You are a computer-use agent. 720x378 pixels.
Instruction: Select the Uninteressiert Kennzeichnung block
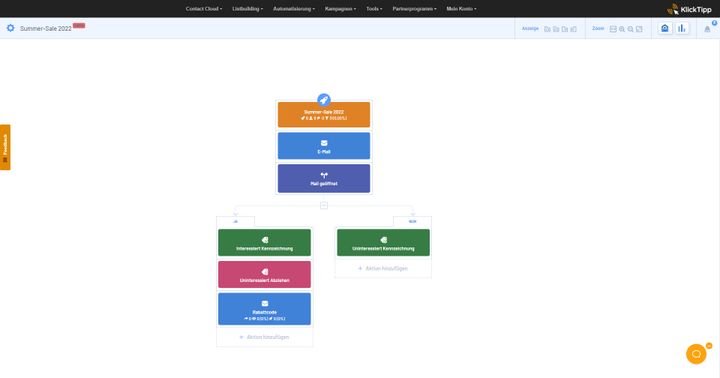pyautogui.click(x=383, y=243)
